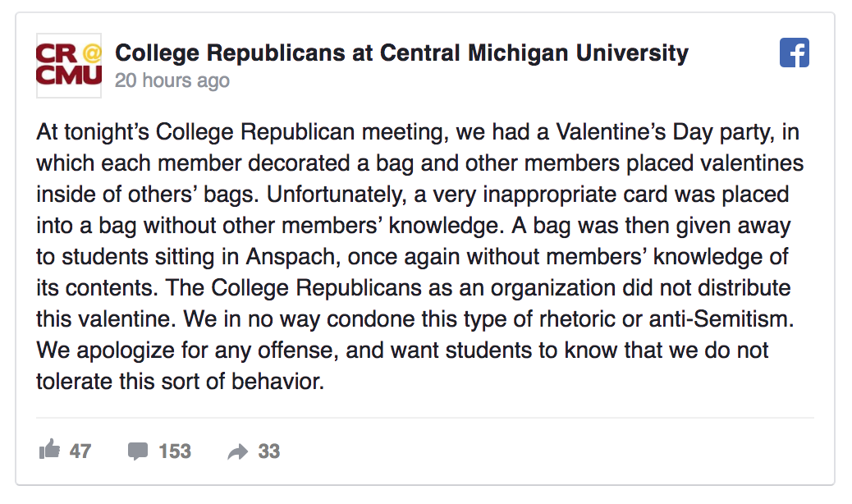Click the word 'Unfortunately' in the post
This screenshot has height=504, width=852.
pyautogui.click(x=337, y=195)
